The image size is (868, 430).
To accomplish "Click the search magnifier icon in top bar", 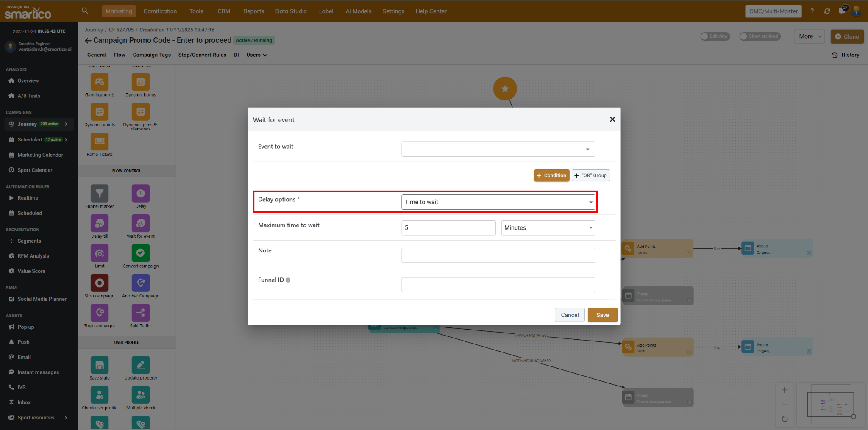I will 85,11.
